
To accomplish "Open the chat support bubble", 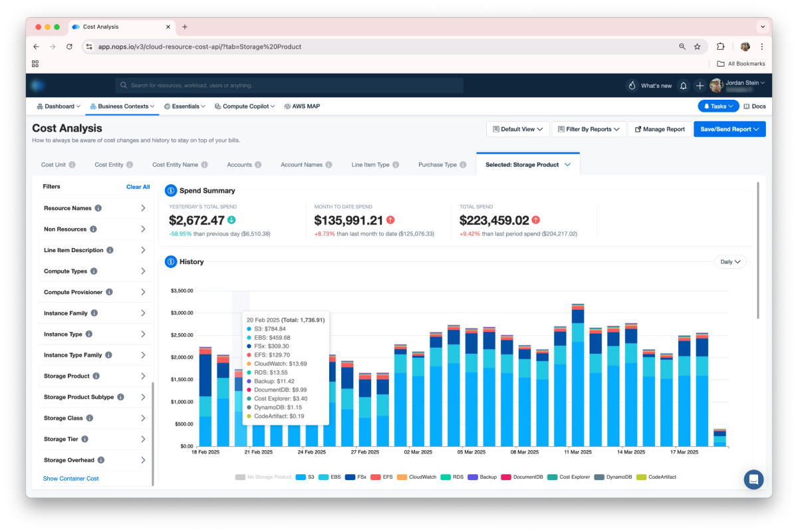I will [753, 479].
